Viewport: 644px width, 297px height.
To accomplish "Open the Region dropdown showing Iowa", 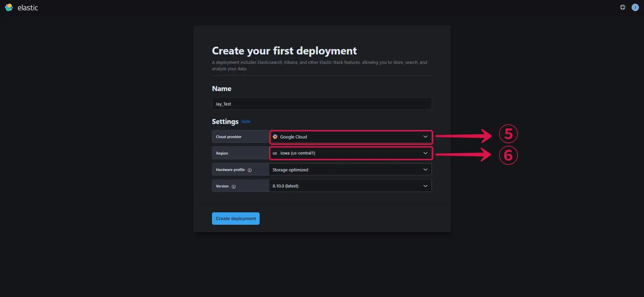I will [351, 153].
